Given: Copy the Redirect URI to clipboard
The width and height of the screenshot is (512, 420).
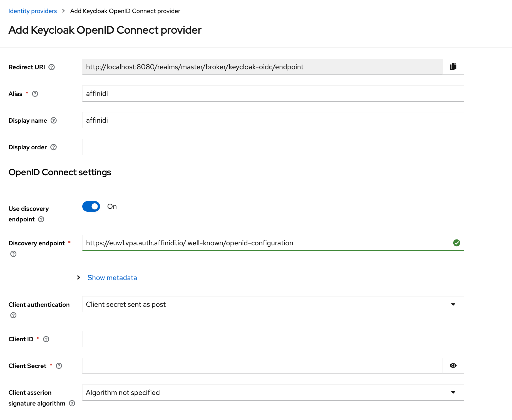Looking at the screenshot, I should coord(453,66).
